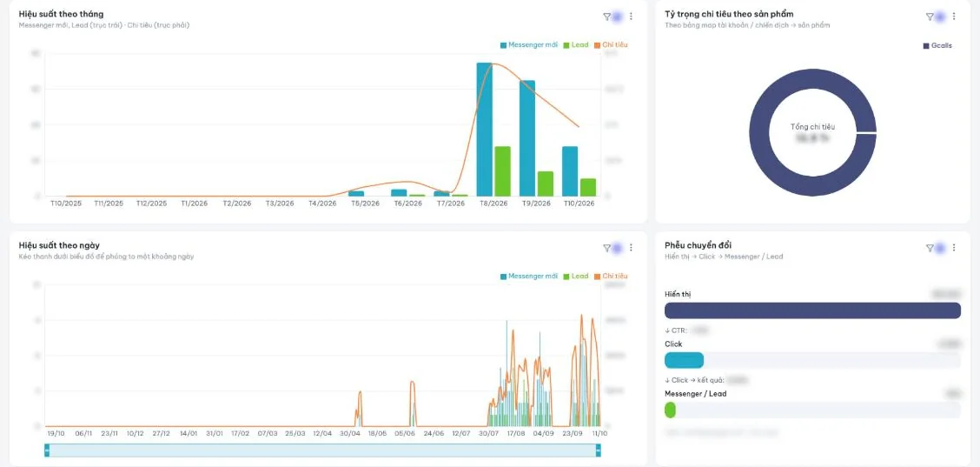Click the 19/10 date label on daily chart
Image resolution: width=980 pixels, height=467 pixels.
[56, 433]
